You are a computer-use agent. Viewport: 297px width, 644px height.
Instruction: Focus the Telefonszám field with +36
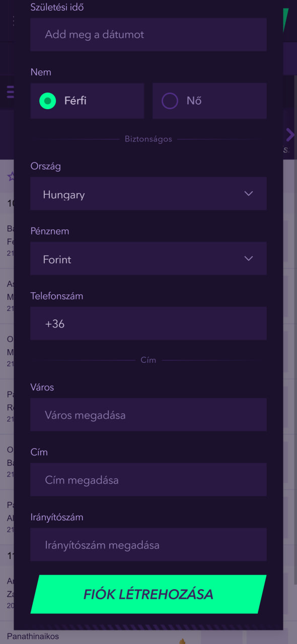148,324
